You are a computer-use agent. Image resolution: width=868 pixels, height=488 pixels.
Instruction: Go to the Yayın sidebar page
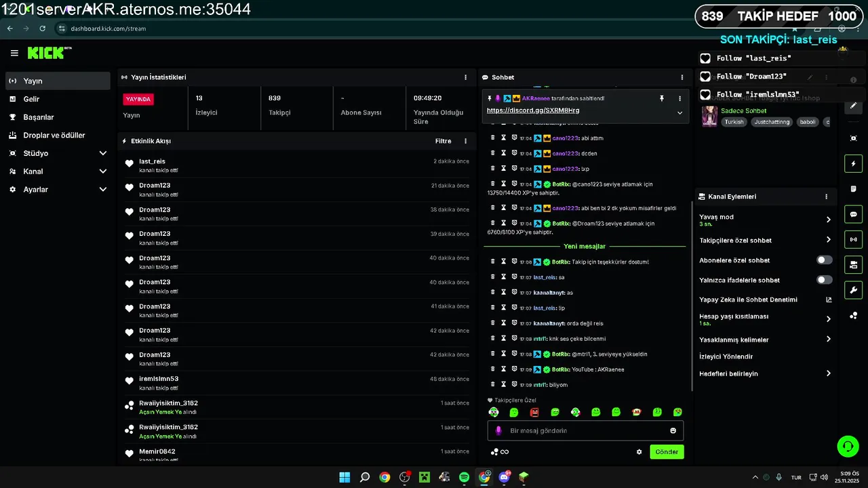[58, 81]
